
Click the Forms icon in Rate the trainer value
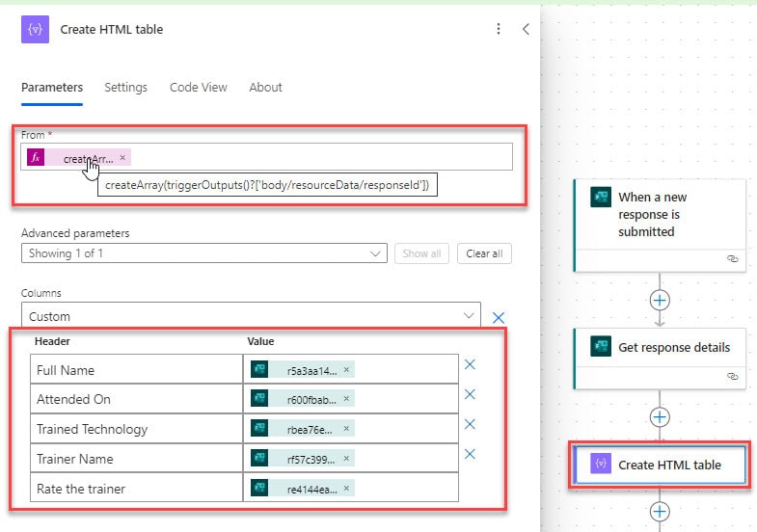click(x=259, y=488)
